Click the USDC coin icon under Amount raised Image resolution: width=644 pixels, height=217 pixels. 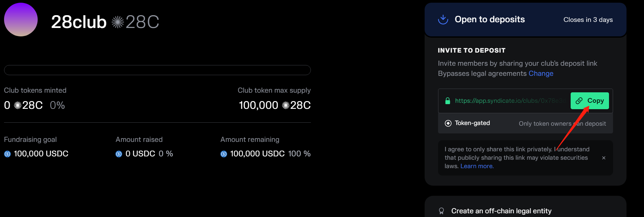pyautogui.click(x=119, y=154)
